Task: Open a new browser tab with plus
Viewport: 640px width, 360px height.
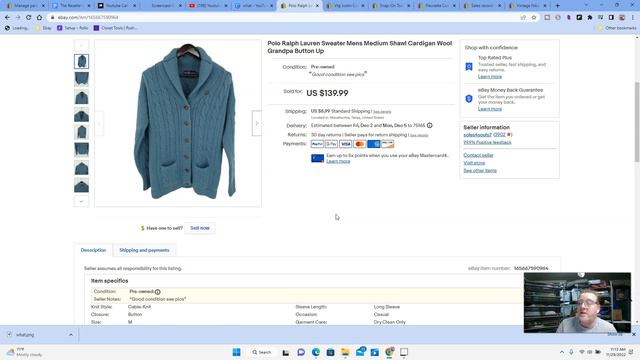Action: tap(558, 6)
